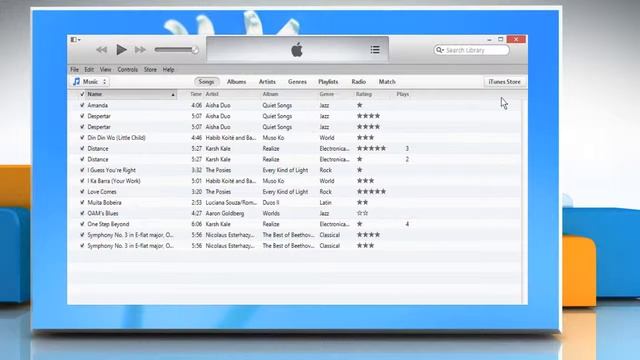Open the Help menu

click(168, 69)
